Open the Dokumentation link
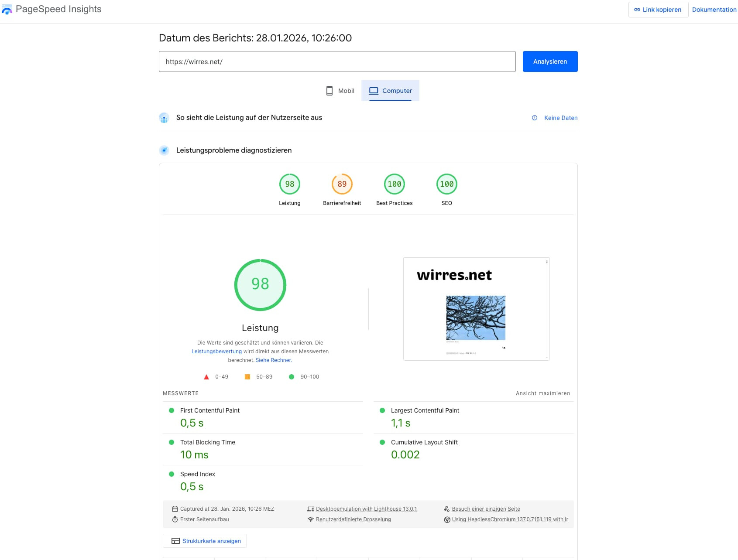This screenshot has height=560, width=738. point(714,10)
